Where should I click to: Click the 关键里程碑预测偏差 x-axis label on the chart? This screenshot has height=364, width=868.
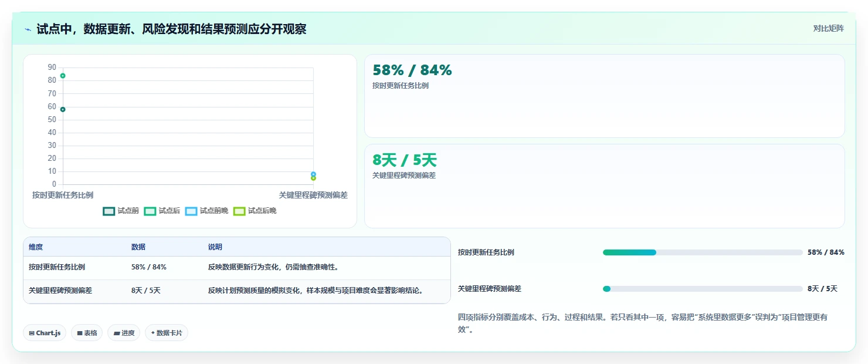click(x=313, y=195)
